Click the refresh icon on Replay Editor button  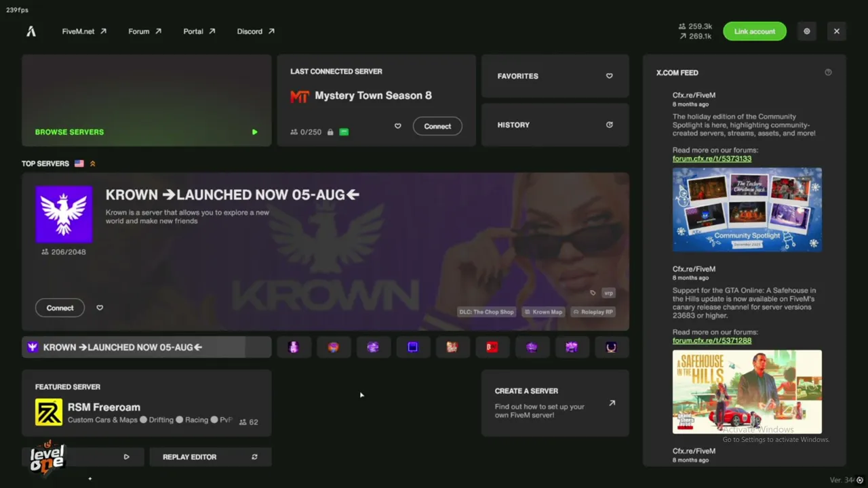point(254,457)
